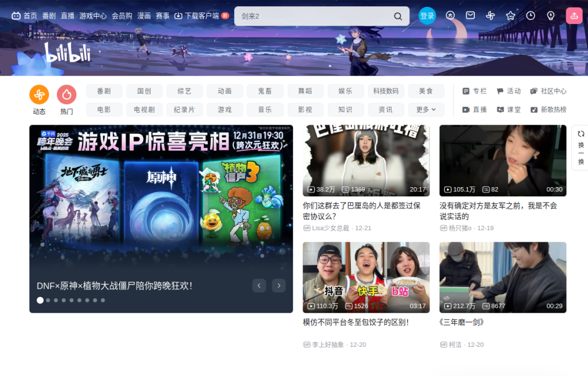Select the 娱乐 category chip
The image size is (588, 376).
[346, 91]
